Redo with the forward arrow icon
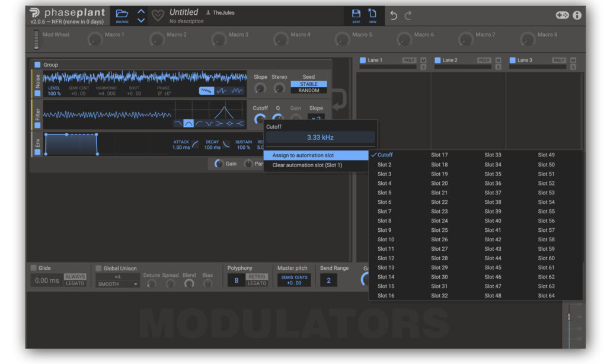 [x=408, y=15]
